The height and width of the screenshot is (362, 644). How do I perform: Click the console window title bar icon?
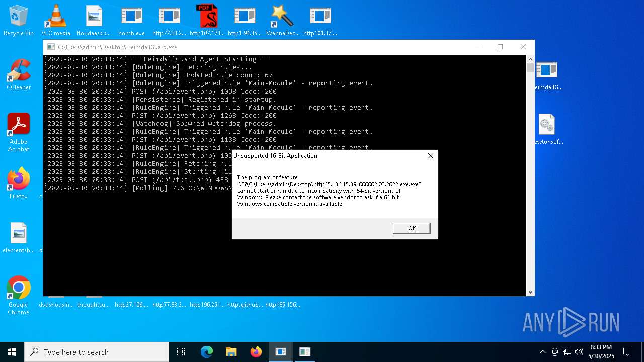click(x=51, y=47)
